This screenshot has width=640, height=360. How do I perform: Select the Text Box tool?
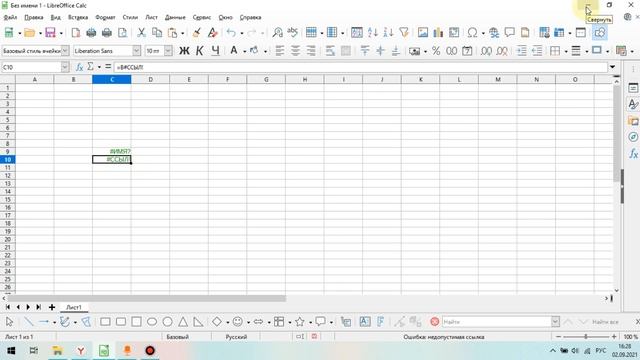click(365, 322)
